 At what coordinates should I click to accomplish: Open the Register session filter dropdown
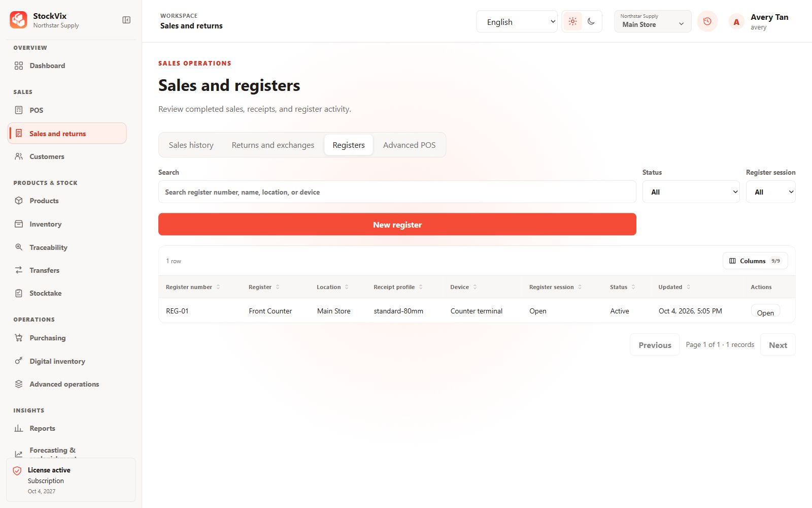pos(770,192)
